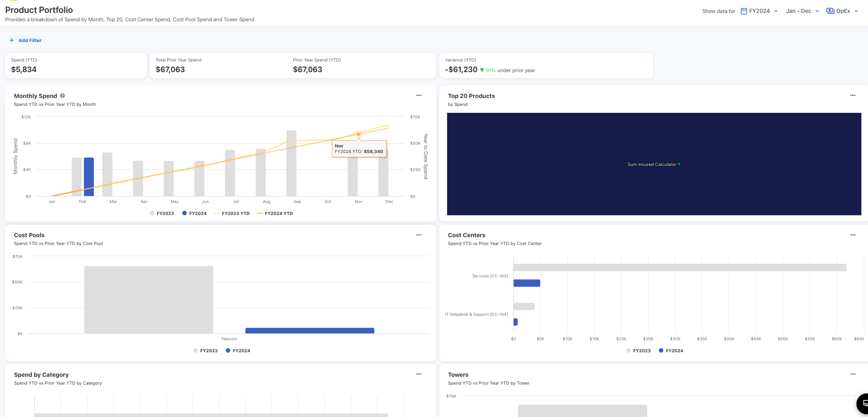
Task: Toggle FY2023 series in Monthly Spend legend
Action: (x=162, y=214)
